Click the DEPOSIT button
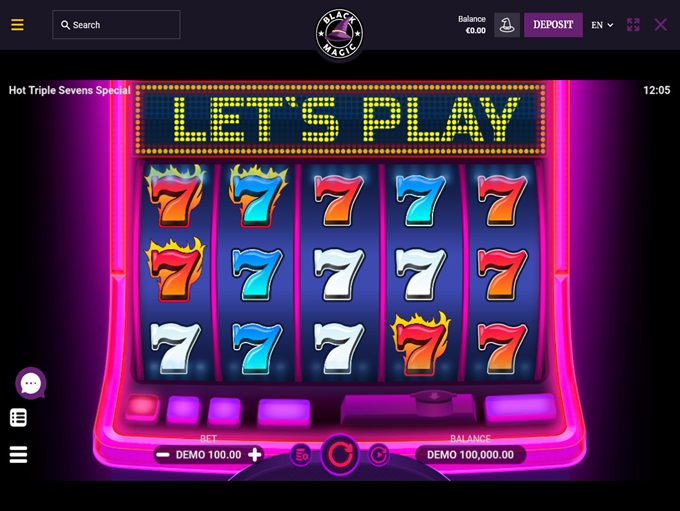The height and width of the screenshot is (511, 680). coord(553,25)
